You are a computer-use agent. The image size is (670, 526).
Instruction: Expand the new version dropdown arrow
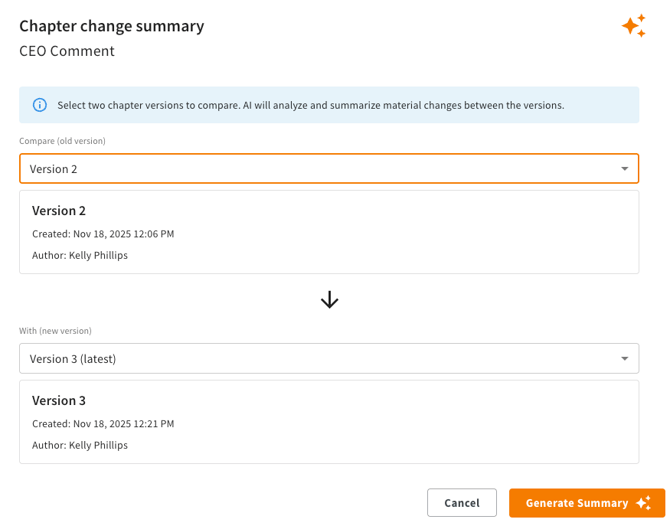click(625, 358)
